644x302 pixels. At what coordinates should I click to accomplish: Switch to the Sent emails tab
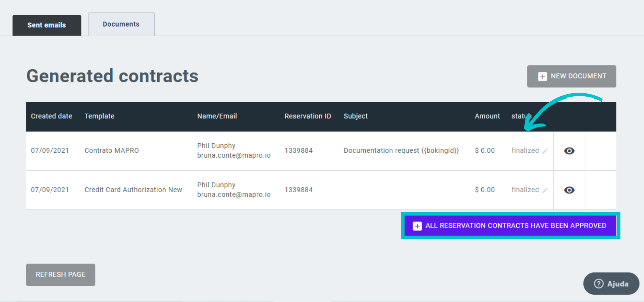tap(47, 25)
